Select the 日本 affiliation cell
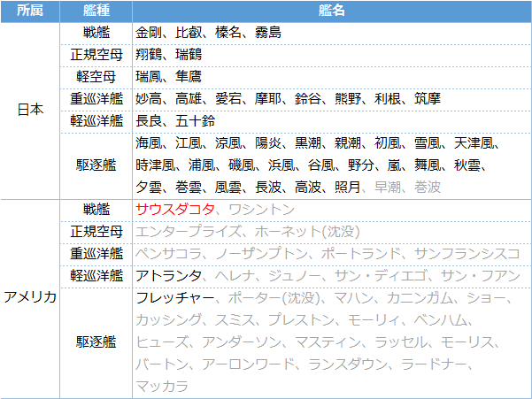 coord(30,110)
